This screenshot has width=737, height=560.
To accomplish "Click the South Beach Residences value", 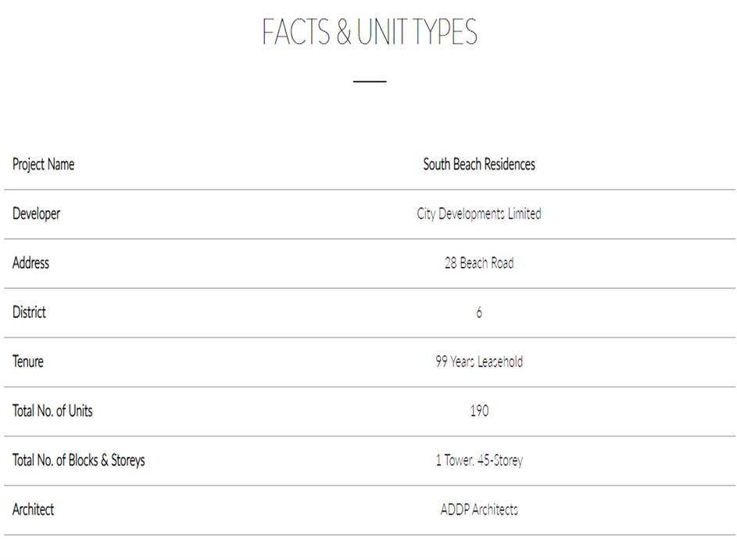I will [478, 164].
